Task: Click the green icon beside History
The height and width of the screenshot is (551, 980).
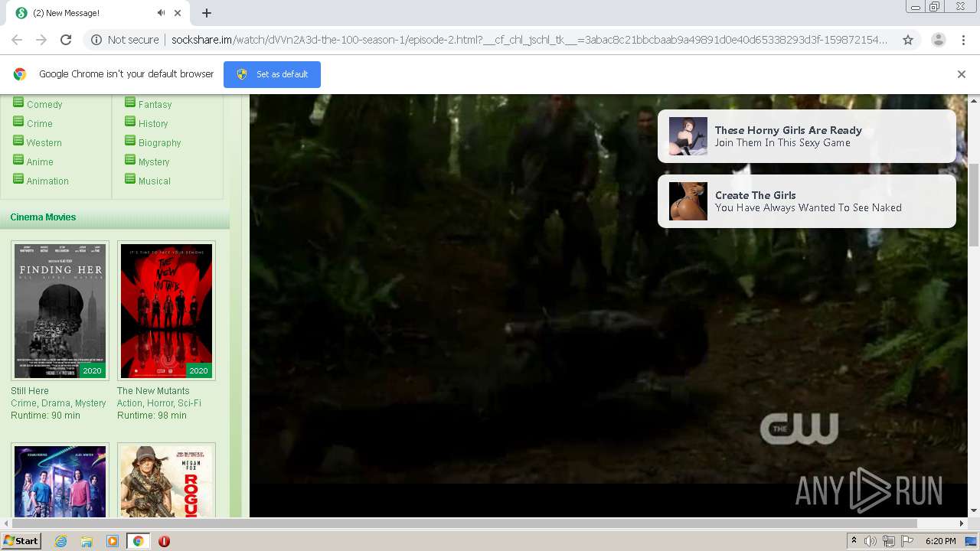Action: tap(130, 122)
